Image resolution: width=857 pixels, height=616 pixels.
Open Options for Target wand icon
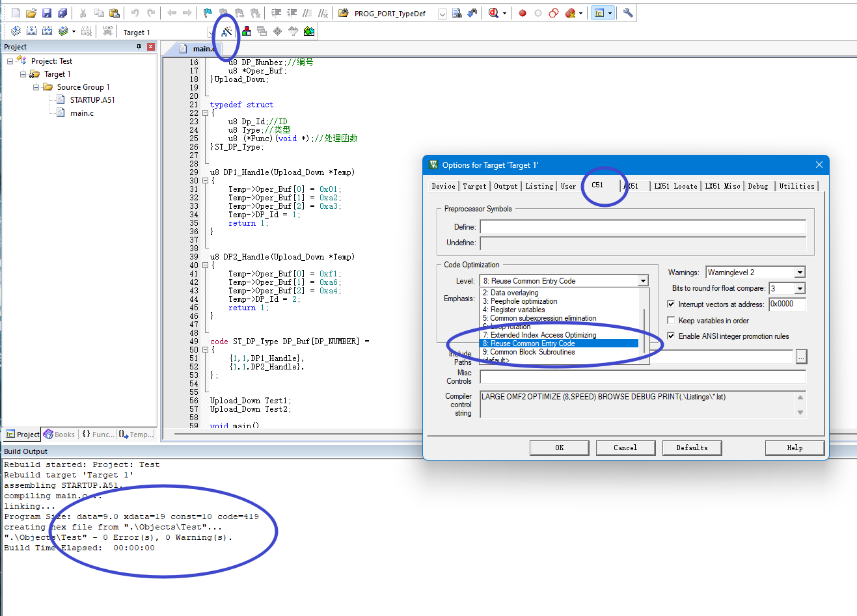click(226, 31)
